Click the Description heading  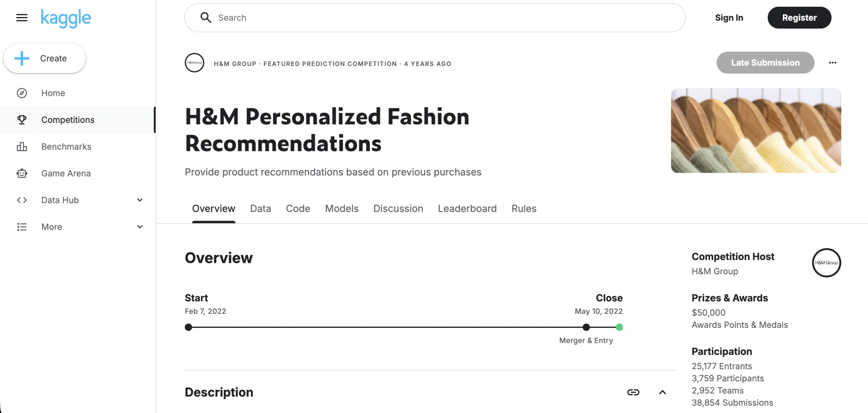(219, 392)
